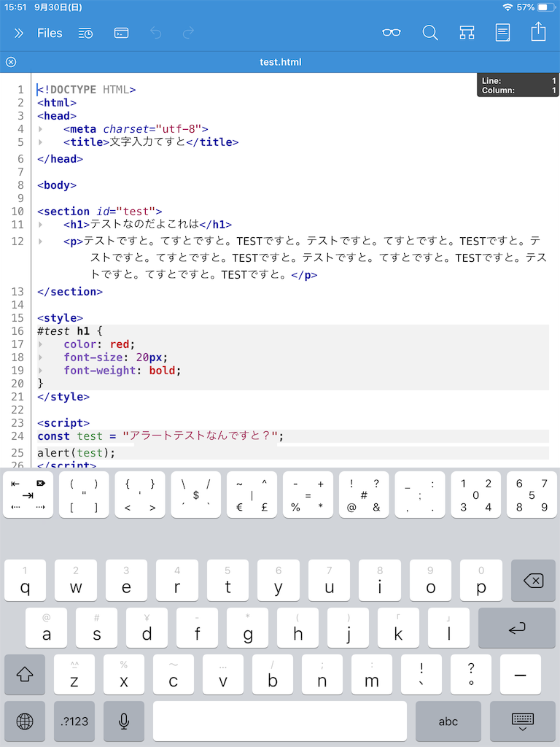Expand the sidebar with double chevron icon
560x747 pixels.
point(18,33)
